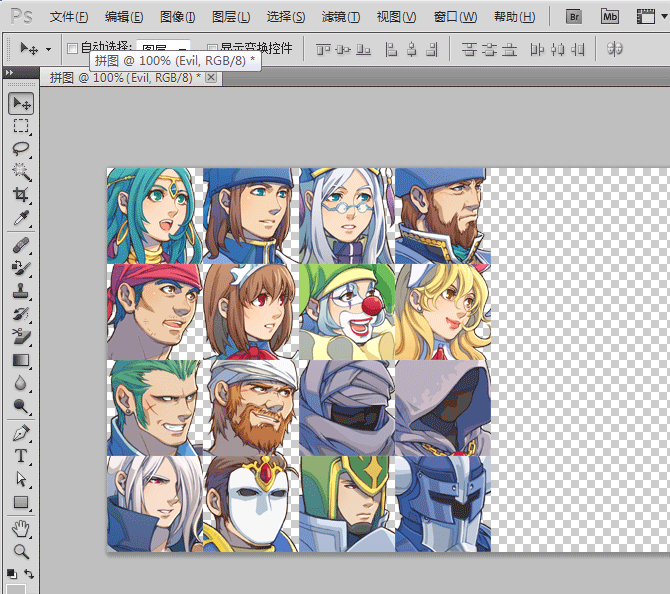670x594 pixels.
Task: Enable the 自动选择 checkbox
Action: tap(72, 48)
